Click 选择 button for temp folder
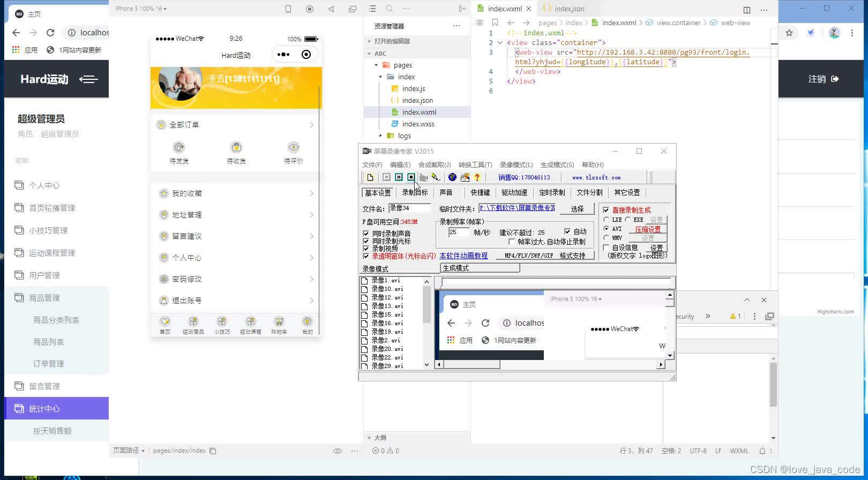This screenshot has width=868, height=480. [x=577, y=209]
